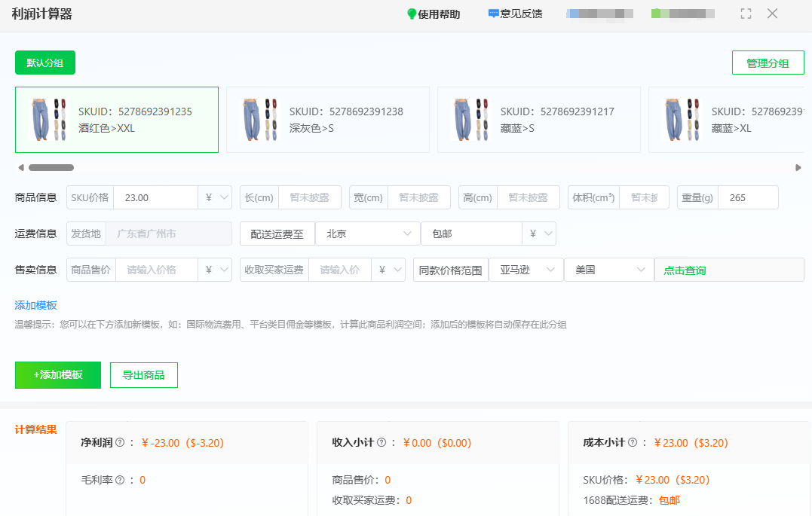Viewport: 812px width, 516px height.
Task: Click the help icon beside 成本小计
Action: coord(634,443)
